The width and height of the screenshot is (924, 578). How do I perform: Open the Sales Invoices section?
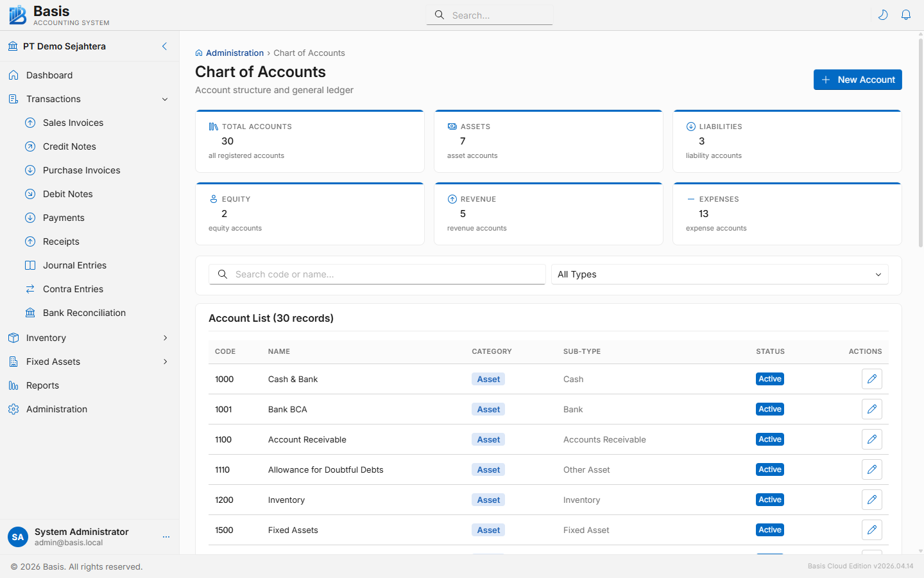coord(73,122)
